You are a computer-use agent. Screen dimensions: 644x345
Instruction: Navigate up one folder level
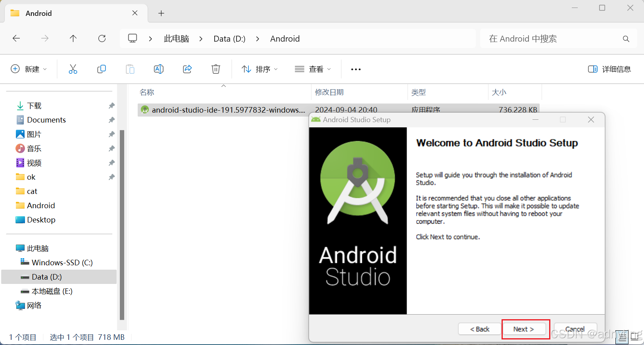point(73,38)
